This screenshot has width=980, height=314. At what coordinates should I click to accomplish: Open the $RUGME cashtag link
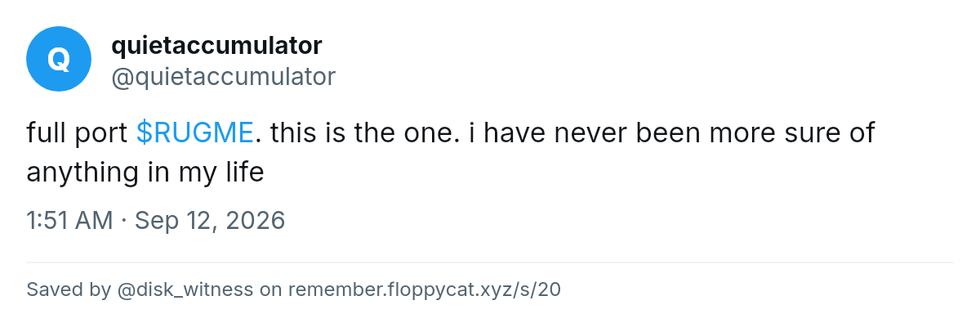pyautogui.click(x=195, y=132)
